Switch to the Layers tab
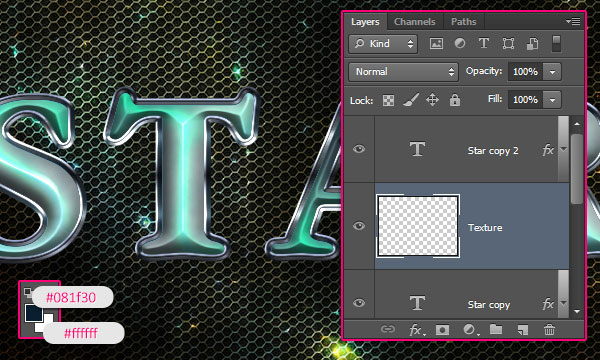Image resolution: width=600 pixels, height=360 pixels. (x=365, y=22)
